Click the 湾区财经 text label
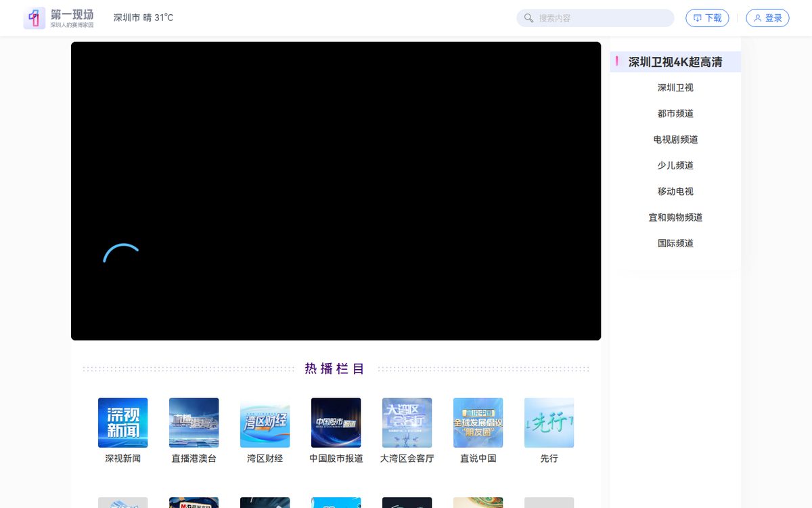812x508 pixels. [265, 459]
